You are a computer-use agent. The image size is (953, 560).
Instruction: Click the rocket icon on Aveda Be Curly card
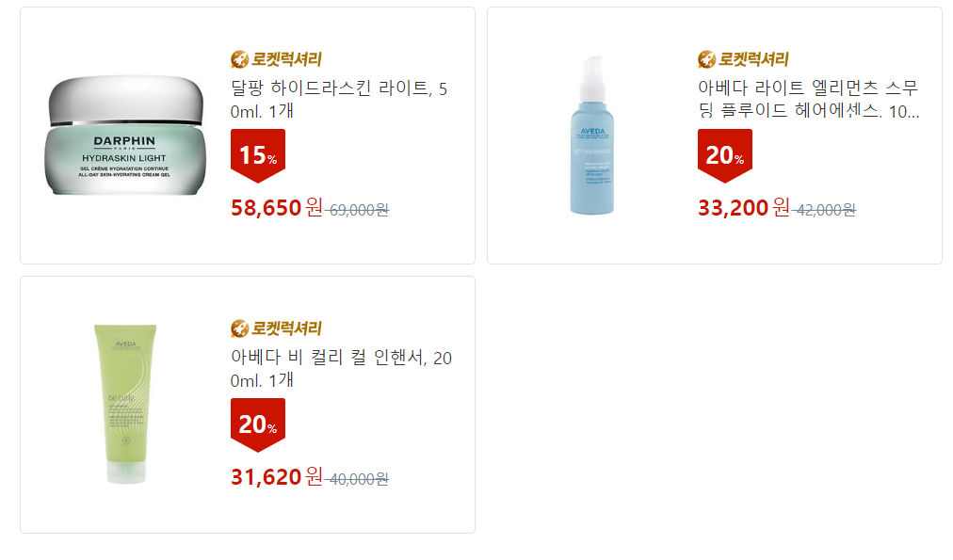pos(239,328)
